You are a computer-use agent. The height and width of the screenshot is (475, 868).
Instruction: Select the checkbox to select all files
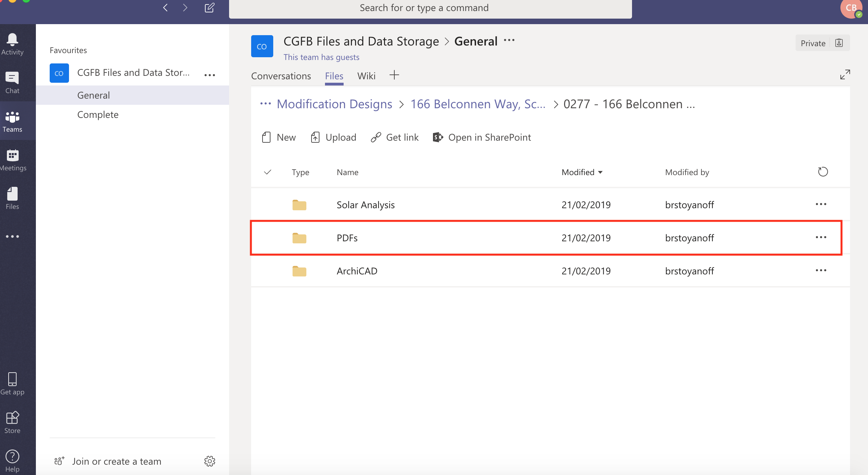click(x=268, y=172)
